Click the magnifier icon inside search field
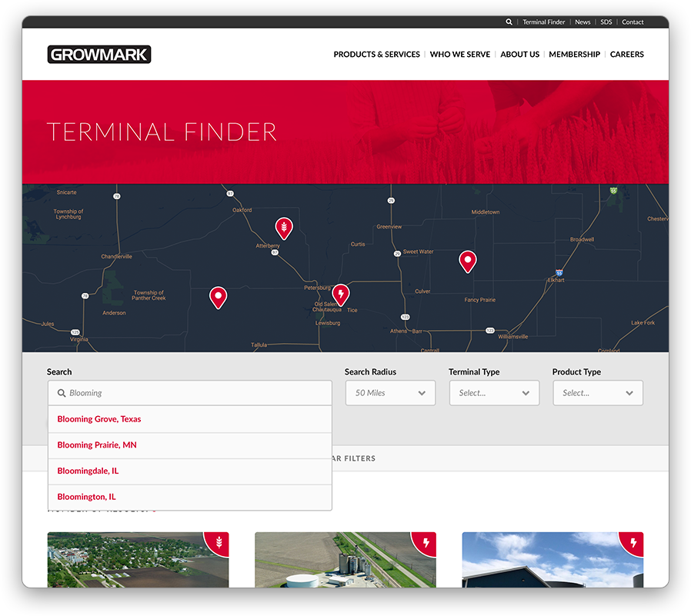This screenshot has height=616, width=691. click(x=62, y=393)
